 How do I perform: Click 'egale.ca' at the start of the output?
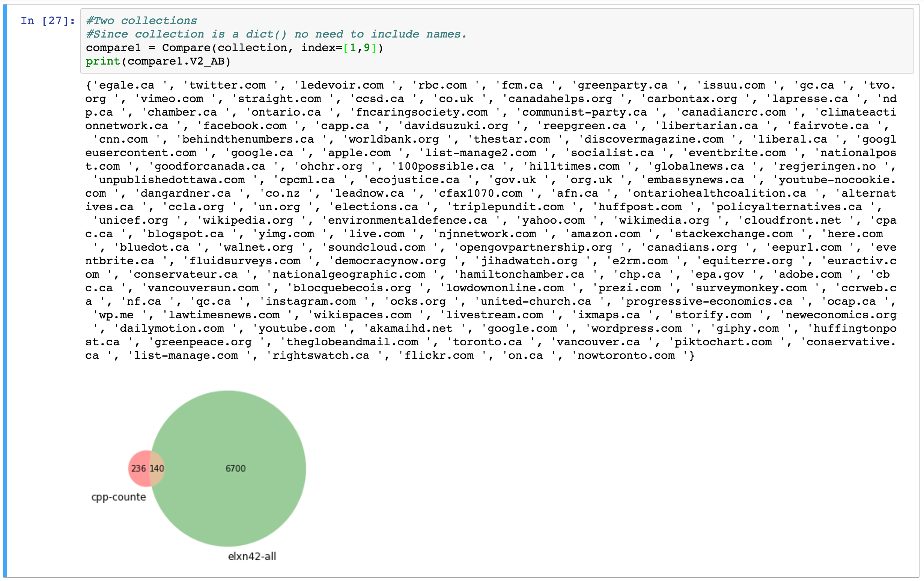(126, 85)
